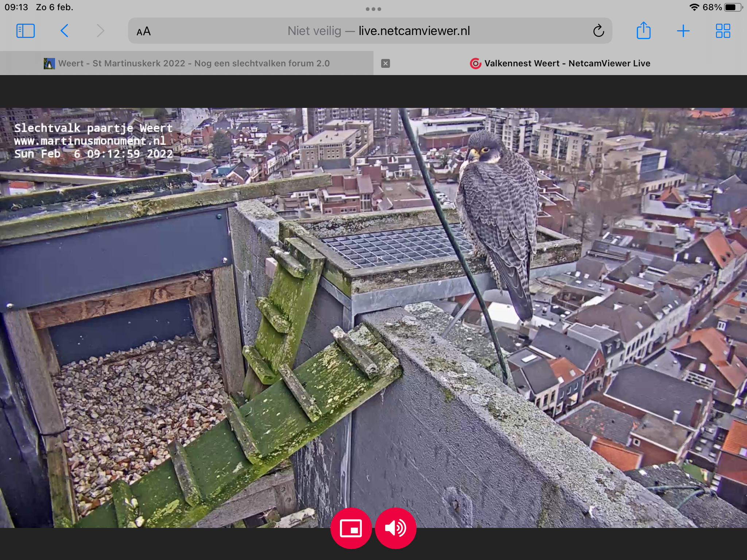This screenshot has height=560, width=747.
Task: Tap the battery indicator at 68%
Action: tap(733, 7)
